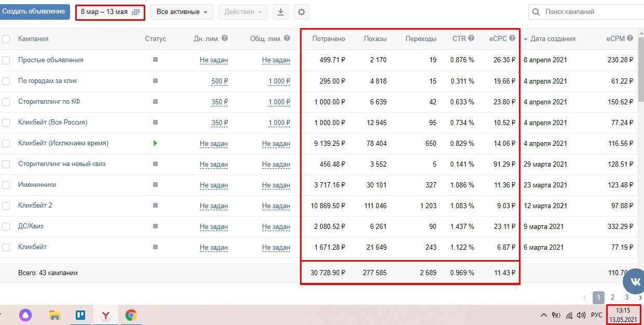Open the Все активные filter dropdown

182,12
